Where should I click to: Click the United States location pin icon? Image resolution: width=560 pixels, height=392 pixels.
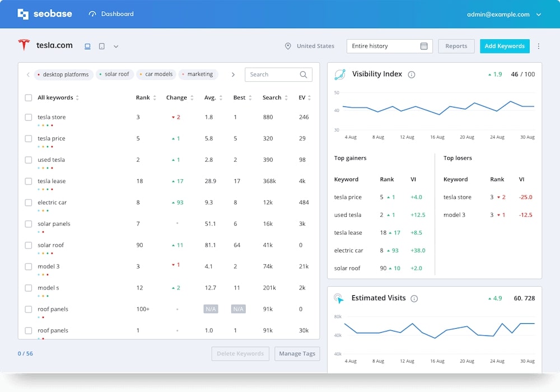point(288,46)
